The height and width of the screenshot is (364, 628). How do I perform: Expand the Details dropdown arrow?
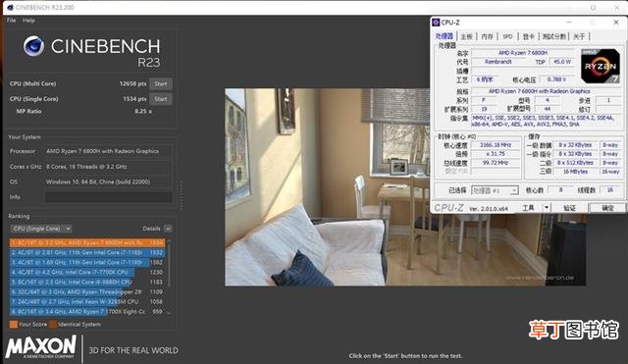(168, 229)
